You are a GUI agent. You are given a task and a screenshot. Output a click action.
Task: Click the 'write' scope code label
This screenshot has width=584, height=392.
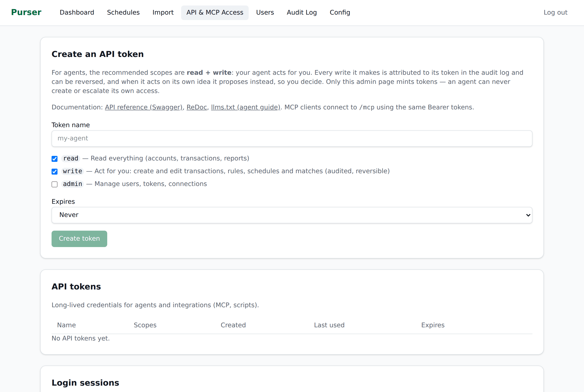click(x=73, y=171)
